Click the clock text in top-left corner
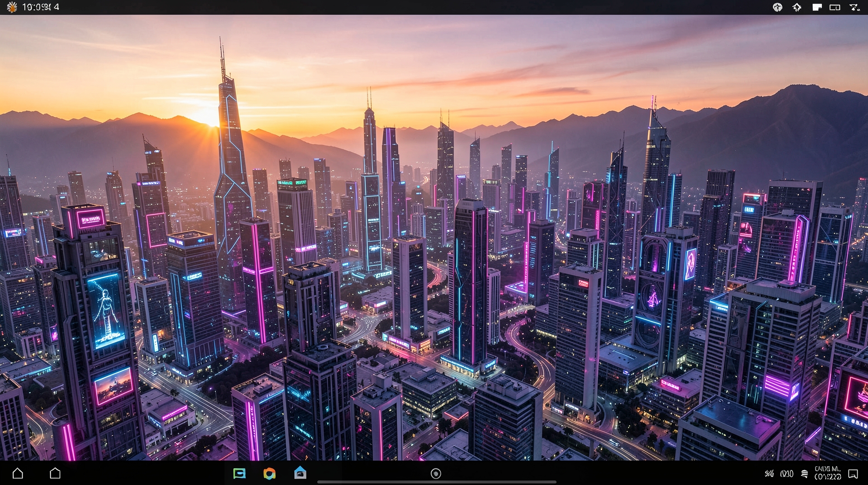Viewport: 868px width, 485px height. [x=41, y=7]
